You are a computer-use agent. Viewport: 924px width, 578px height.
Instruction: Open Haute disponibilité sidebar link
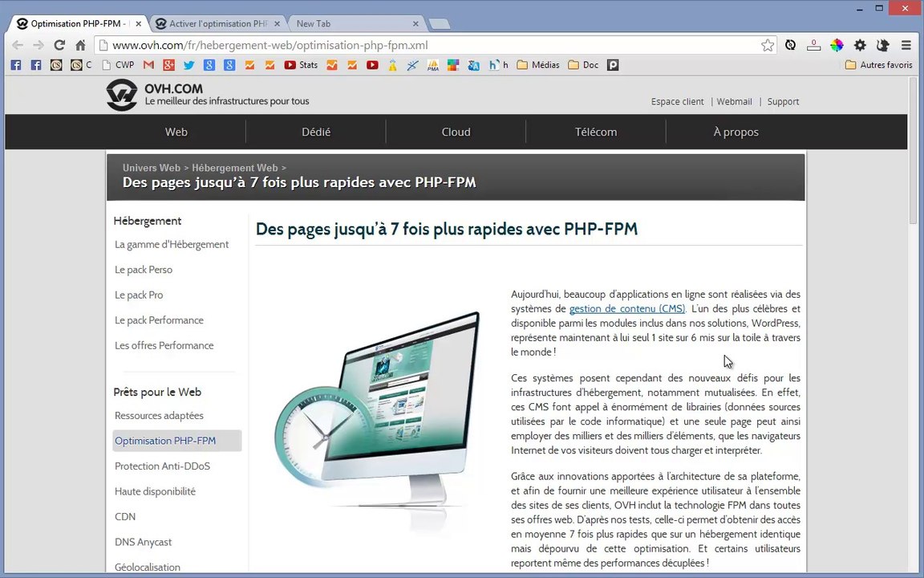[x=155, y=491]
